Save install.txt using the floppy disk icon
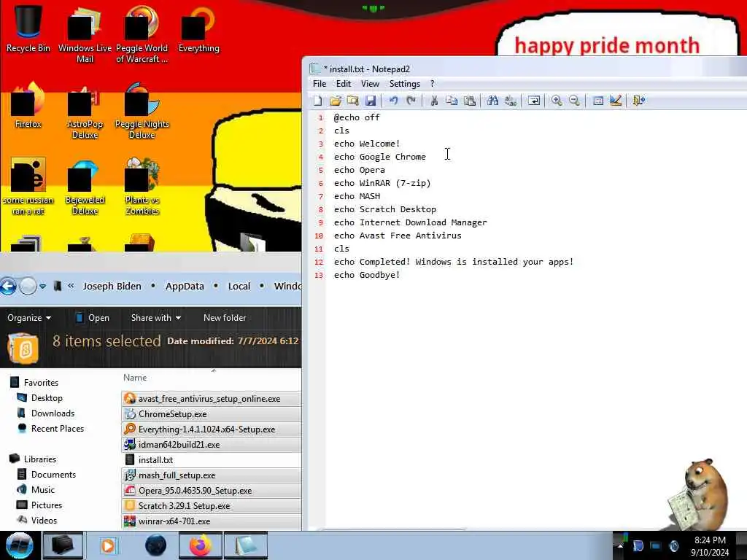The width and height of the screenshot is (747, 560). [x=371, y=101]
